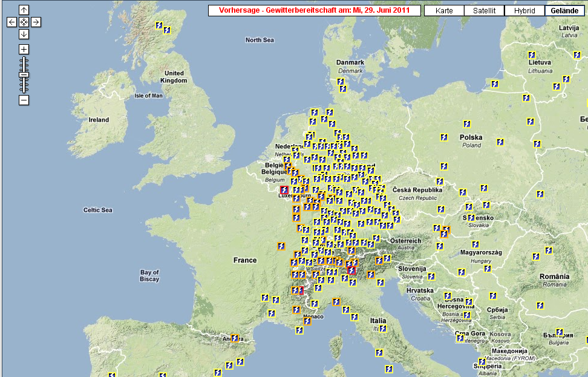Open the lightning marker above Shqipëria label

pos(482,362)
